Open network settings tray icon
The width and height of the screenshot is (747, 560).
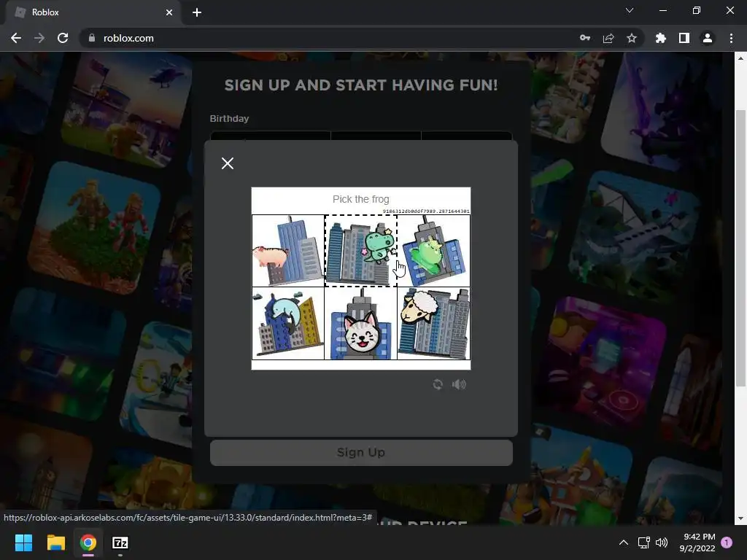click(x=643, y=542)
